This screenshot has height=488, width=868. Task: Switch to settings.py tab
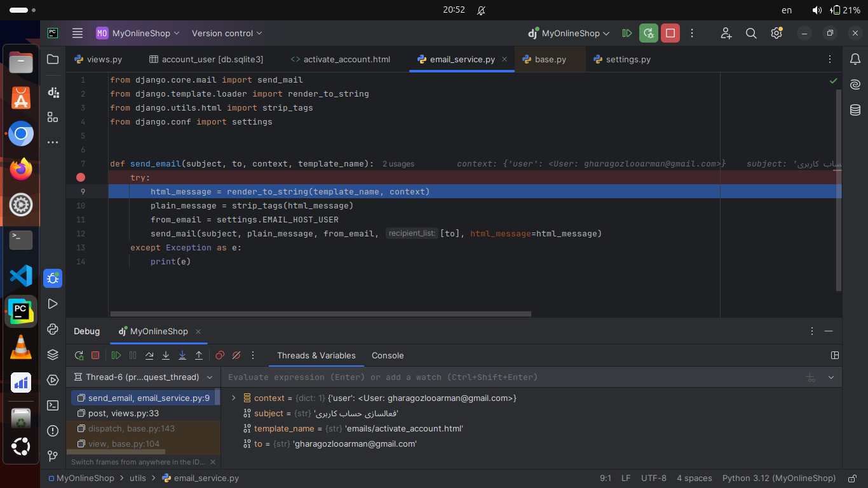coord(621,59)
